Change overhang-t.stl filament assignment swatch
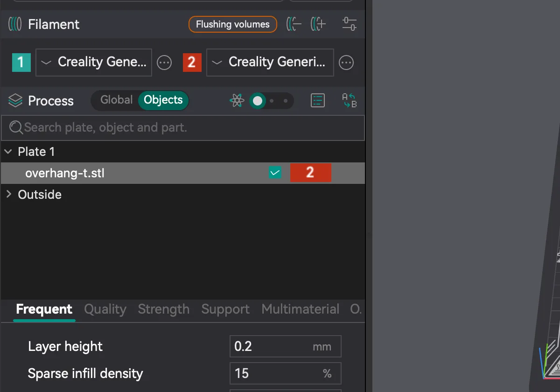 (x=311, y=173)
